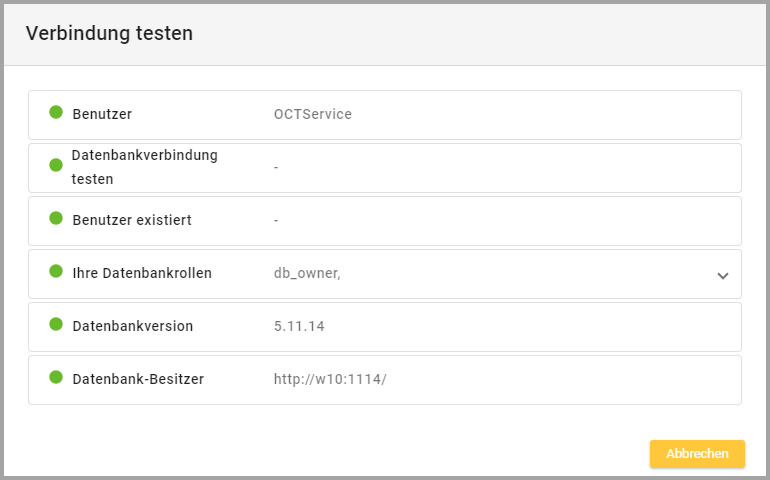Click the Verbindung testen dialog title

(x=109, y=34)
